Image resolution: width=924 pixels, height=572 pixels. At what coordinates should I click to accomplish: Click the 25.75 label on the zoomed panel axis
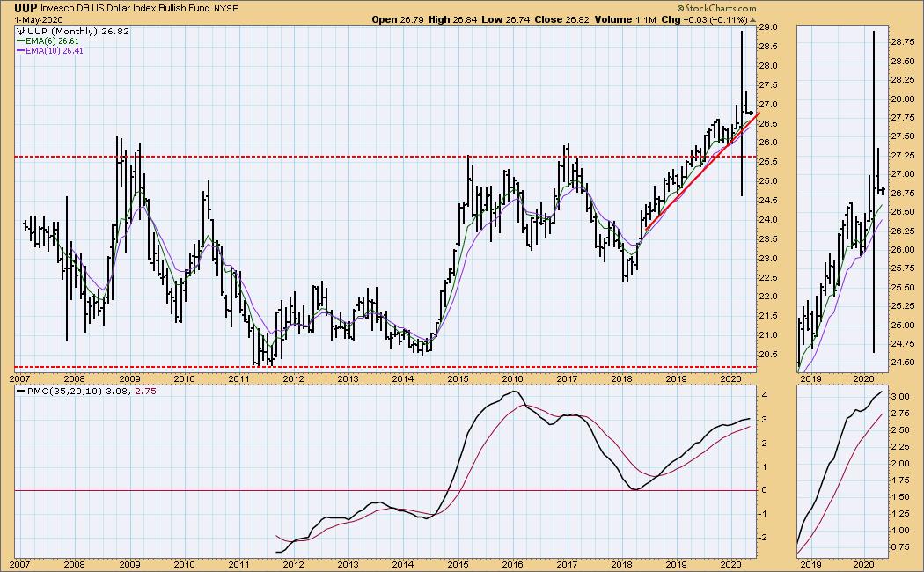tap(904, 268)
